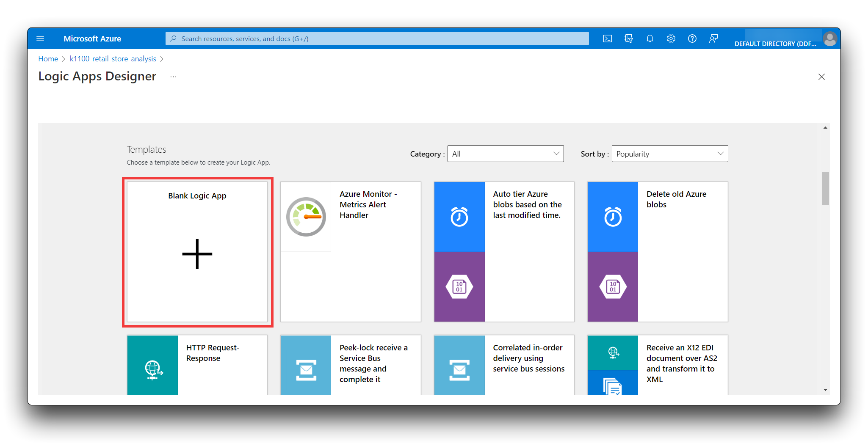Open the Sort by Popularity dropdown

tap(670, 154)
